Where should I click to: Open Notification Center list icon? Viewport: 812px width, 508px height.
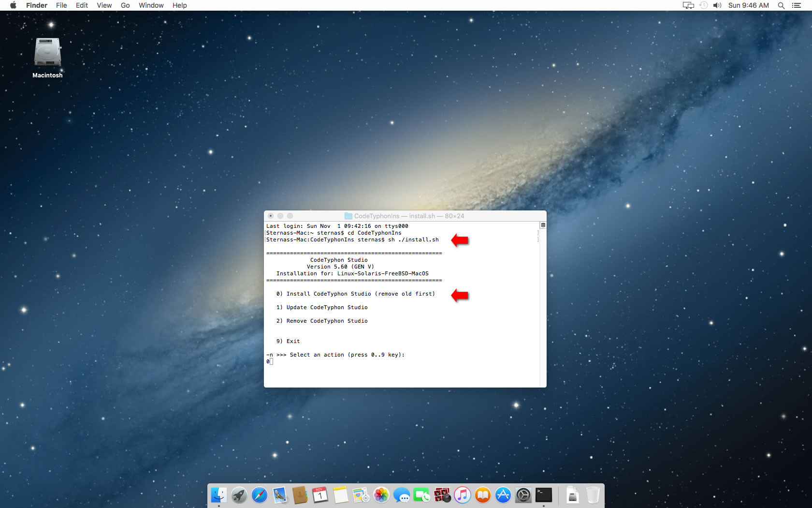coord(797,5)
